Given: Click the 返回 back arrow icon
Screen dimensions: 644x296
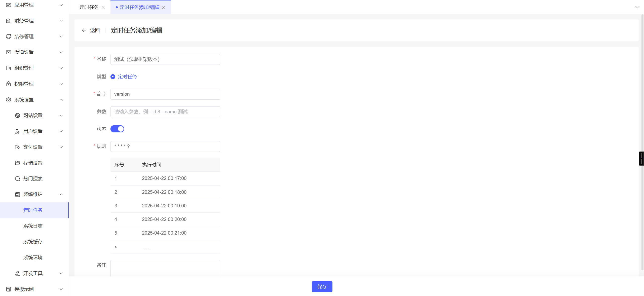Looking at the screenshot, I should tap(84, 30).
